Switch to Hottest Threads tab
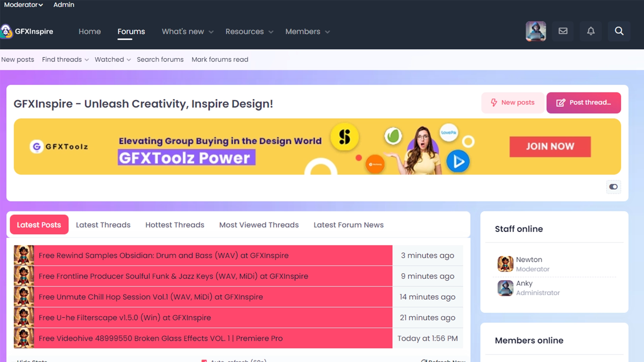Viewport: 644px width, 362px height. (174, 225)
